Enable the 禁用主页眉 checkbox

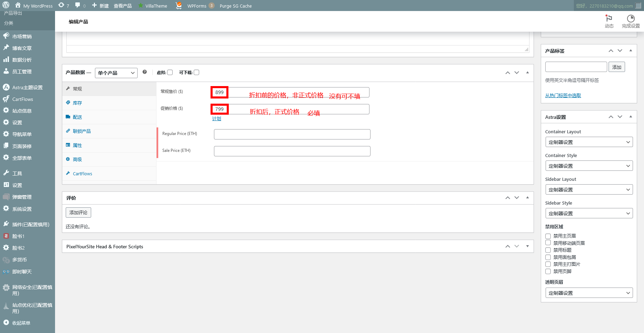click(x=548, y=236)
